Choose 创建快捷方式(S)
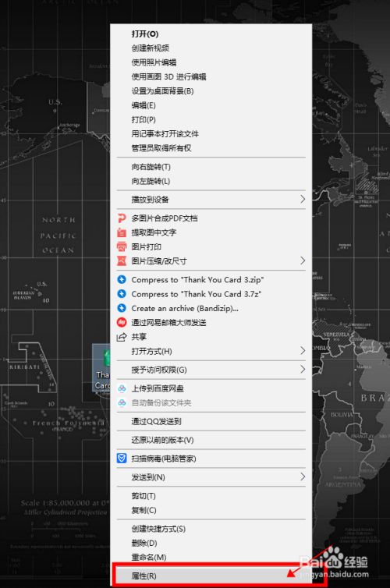The image size is (390, 588). click(x=211, y=529)
